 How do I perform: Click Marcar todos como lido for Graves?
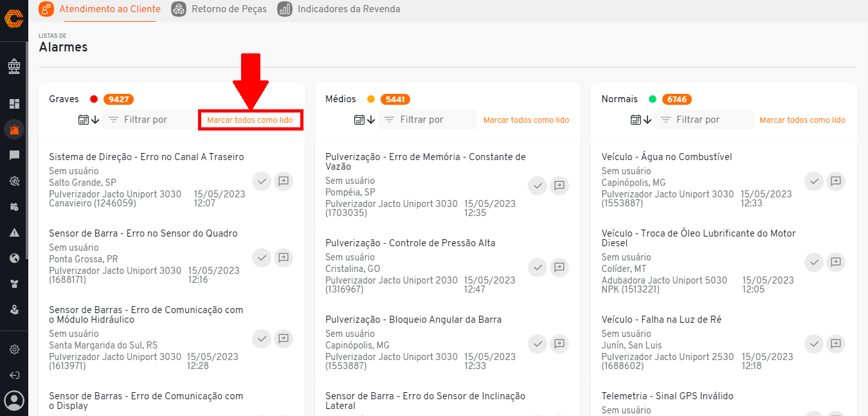[x=250, y=120]
